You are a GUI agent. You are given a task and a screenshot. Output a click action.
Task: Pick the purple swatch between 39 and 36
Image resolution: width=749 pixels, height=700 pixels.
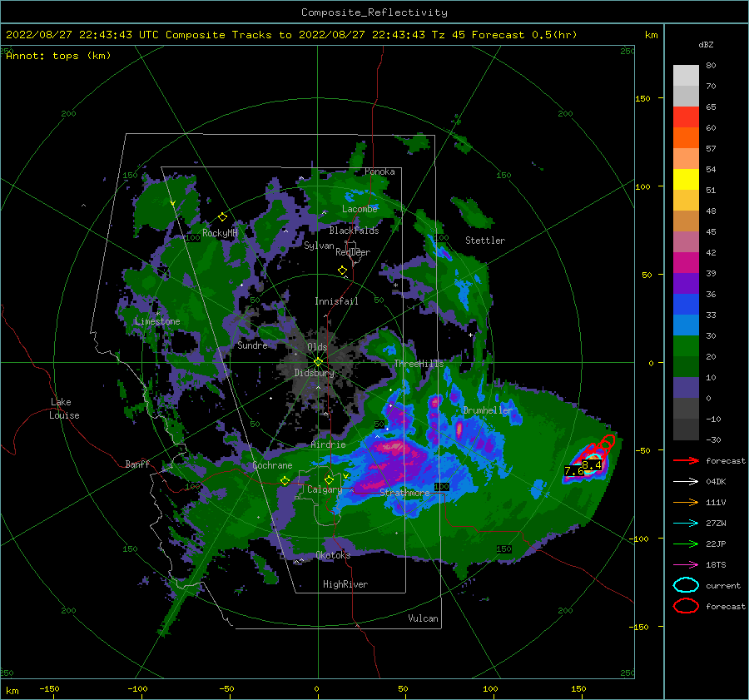click(x=686, y=284)
